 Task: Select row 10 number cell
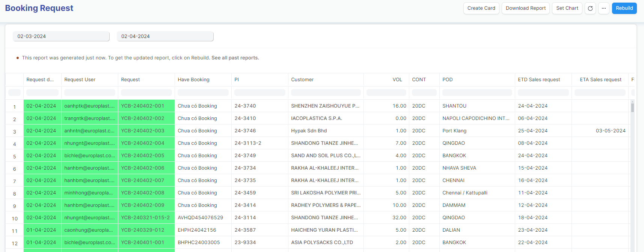pos(15,219)
